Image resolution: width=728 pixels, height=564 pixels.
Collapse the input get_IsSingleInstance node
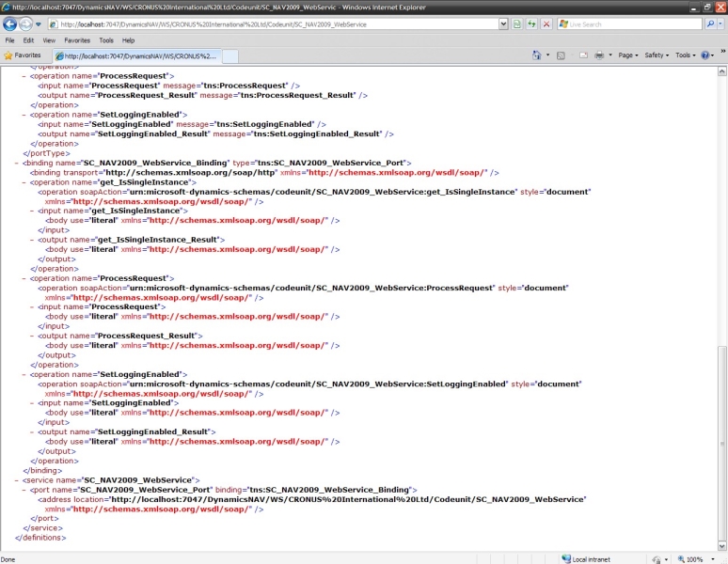[x=32, y=211]
